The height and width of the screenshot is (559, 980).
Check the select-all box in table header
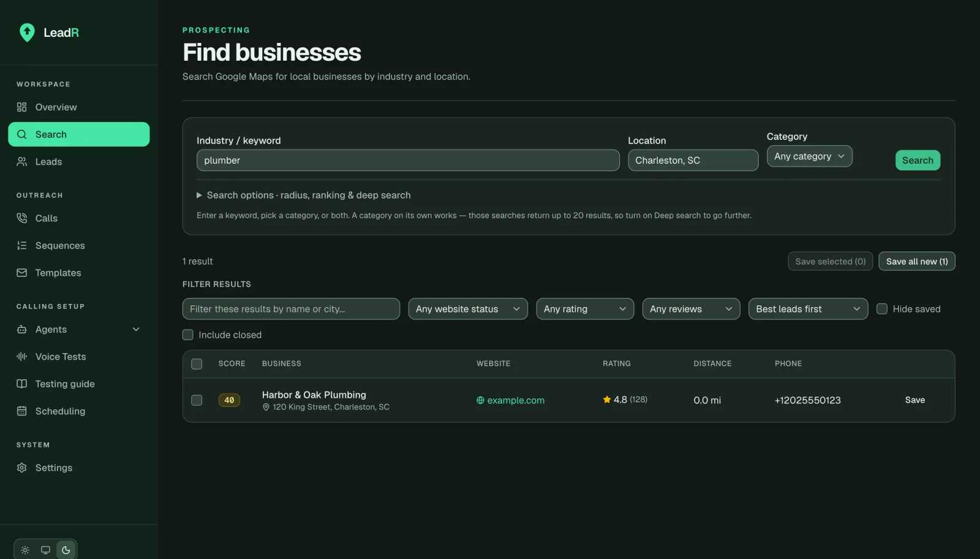tap(197, 364)
